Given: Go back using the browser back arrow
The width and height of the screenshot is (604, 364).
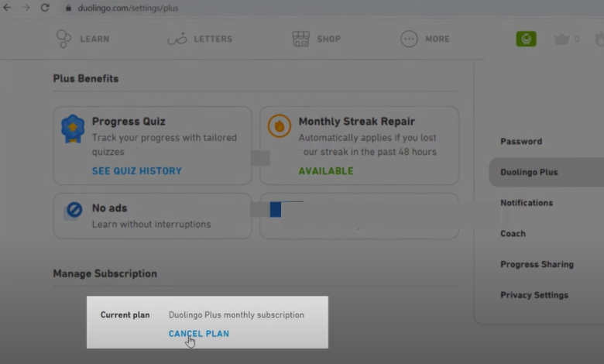Looking at the screenshot, I should coord(7,8).
